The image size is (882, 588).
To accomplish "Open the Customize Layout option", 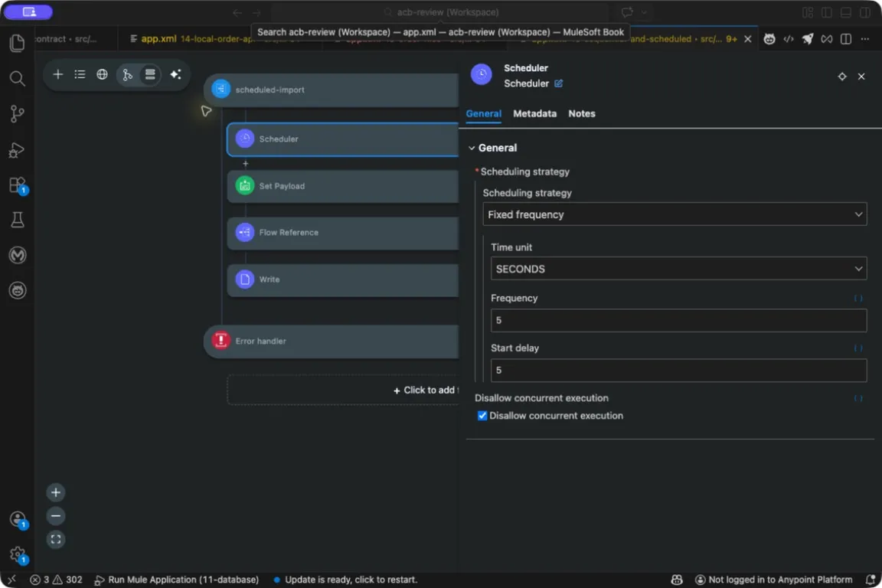I will tap(808, 12).
